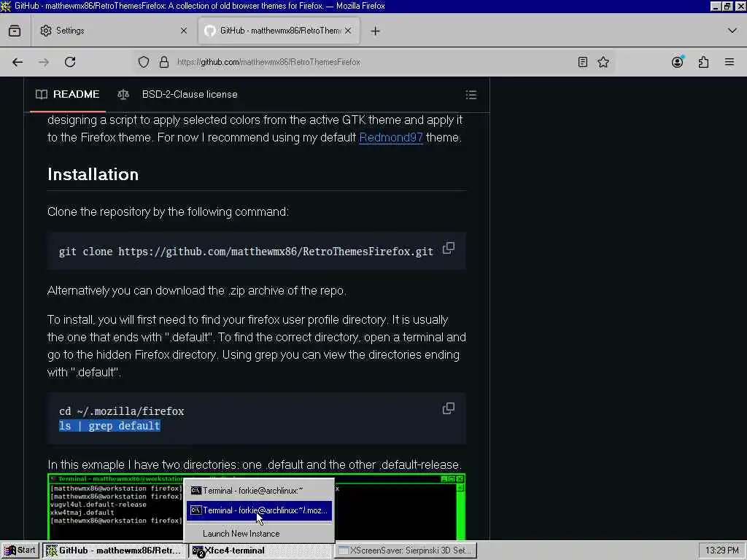The width and height of the screenshot is (747, 560).
Task: Restore down the Firefox window
Action: [x=727, y=6]
